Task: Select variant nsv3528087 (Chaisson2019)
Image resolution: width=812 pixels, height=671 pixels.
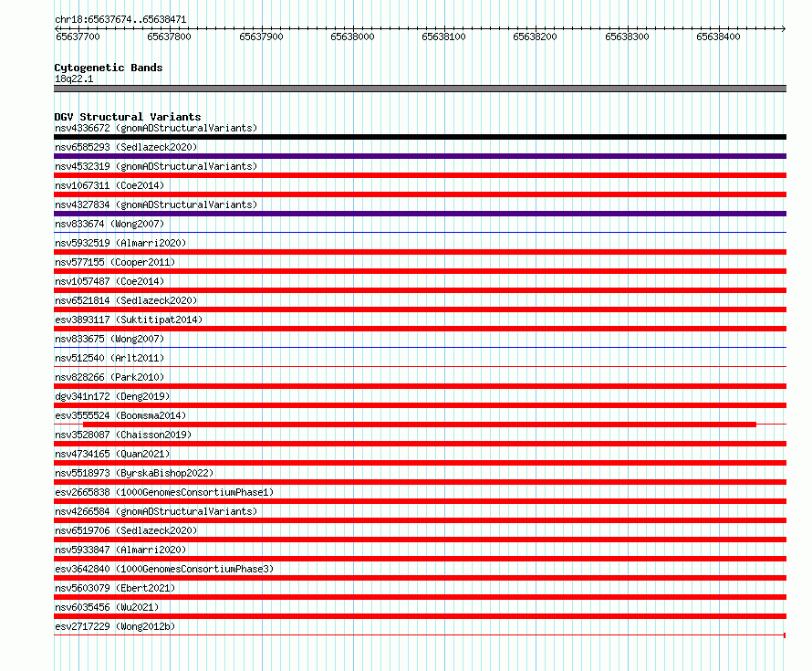Action: pyautogui.click(x=123, y=435)
